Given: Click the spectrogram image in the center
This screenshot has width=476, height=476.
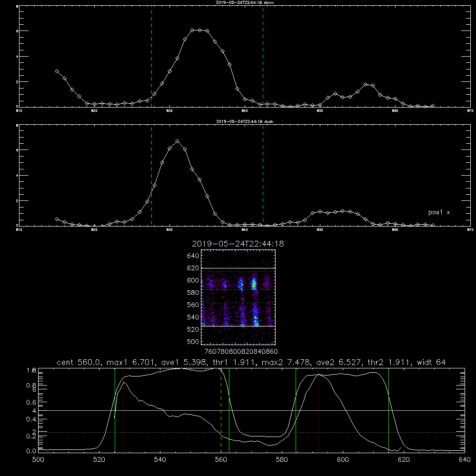Looking at the screenshot, I should point(238,297).
